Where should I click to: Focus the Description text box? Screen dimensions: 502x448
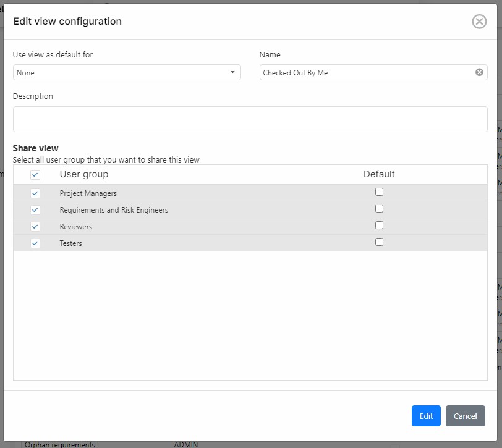[x=250, y=119]
